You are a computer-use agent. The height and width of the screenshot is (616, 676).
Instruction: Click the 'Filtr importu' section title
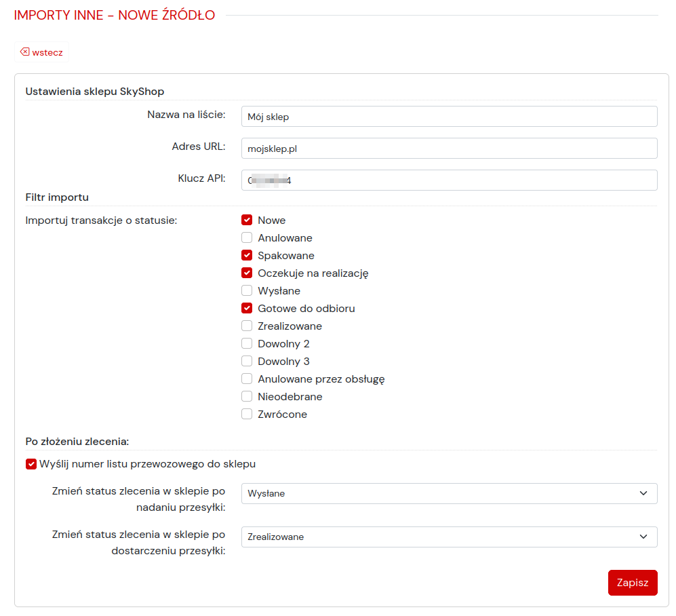tap(57, 197)
